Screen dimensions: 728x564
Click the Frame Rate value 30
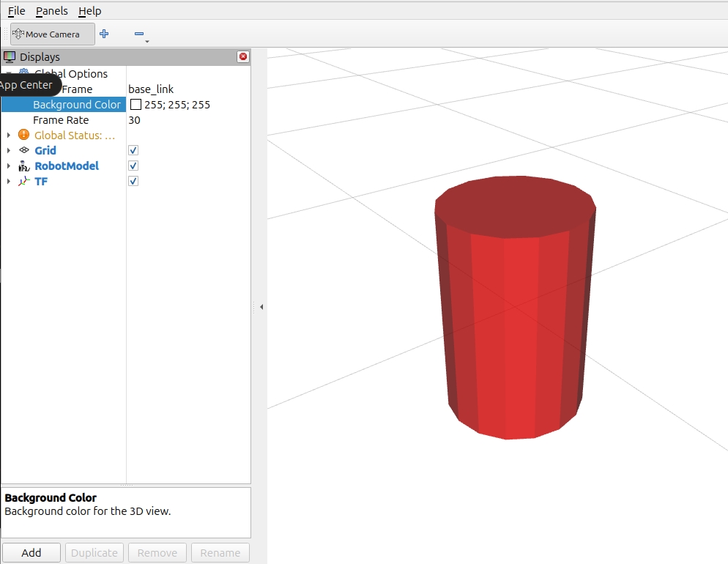[x=135, y=120]
